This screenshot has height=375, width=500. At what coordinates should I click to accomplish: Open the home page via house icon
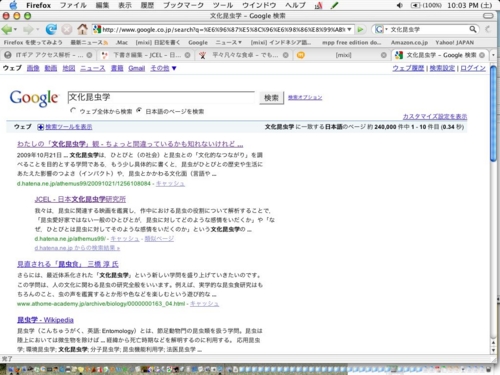point(82,29)
